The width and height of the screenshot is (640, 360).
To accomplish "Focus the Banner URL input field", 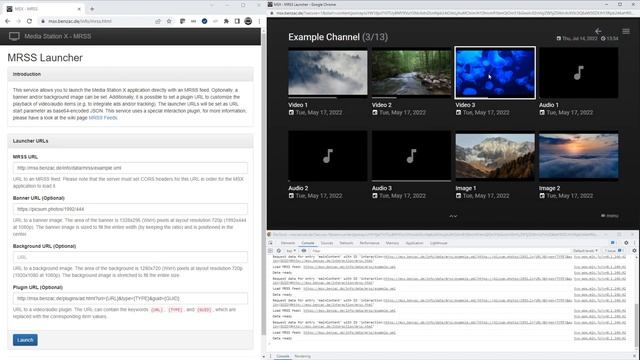I will pyautogui.click(x=130, y=209).
